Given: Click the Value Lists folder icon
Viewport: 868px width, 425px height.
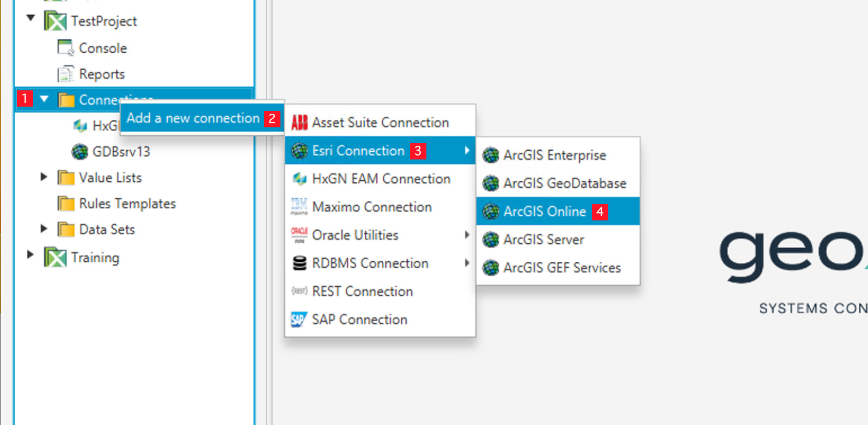Looking at the screenshot, I should (66, 178).
